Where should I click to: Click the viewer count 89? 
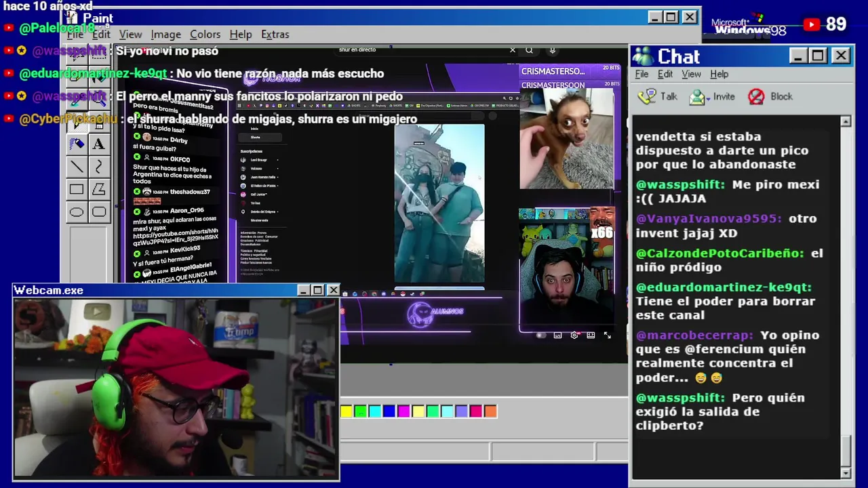pyautogui.click(x=836, y=24)
